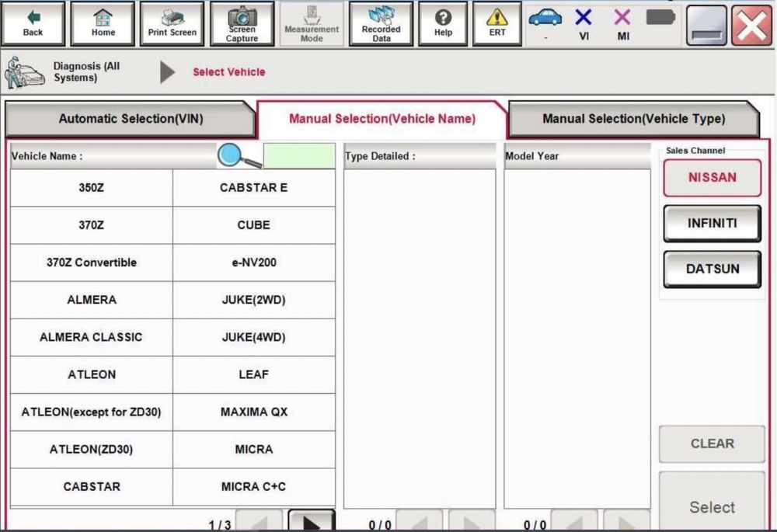Go to Home screen
Screen dimensions: 777x532
103,24
